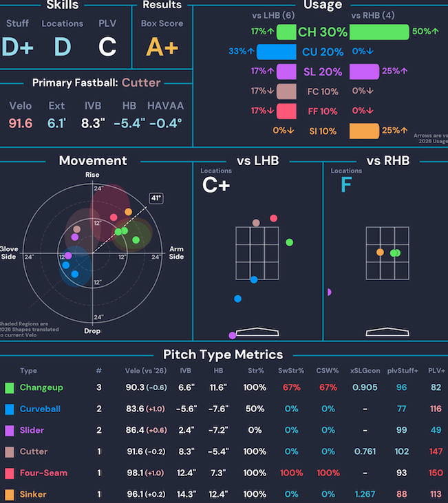
Task: Click the brown Cutter color square in the table
Action: [9, 452]
